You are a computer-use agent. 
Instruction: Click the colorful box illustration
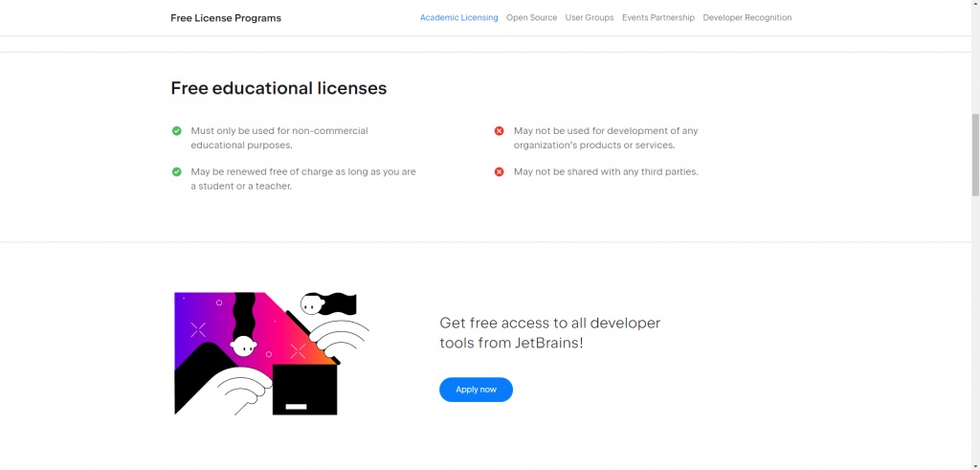(271, 354)
